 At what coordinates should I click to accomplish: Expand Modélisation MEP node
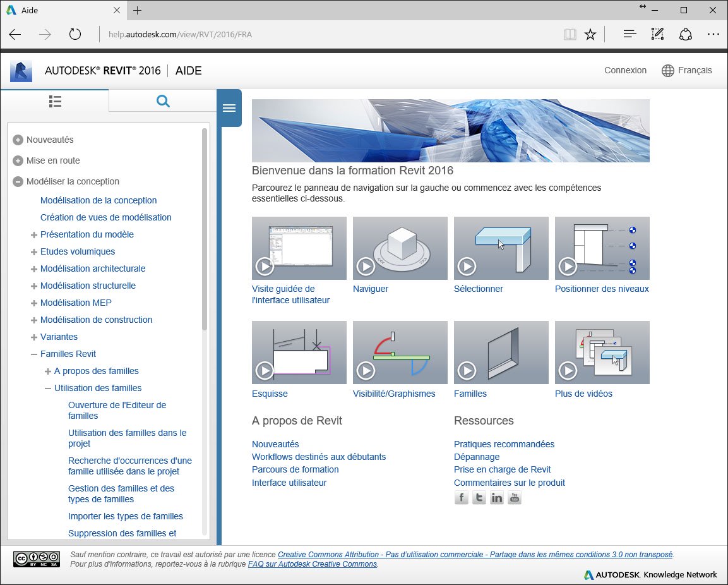click(x=34, y=303)
